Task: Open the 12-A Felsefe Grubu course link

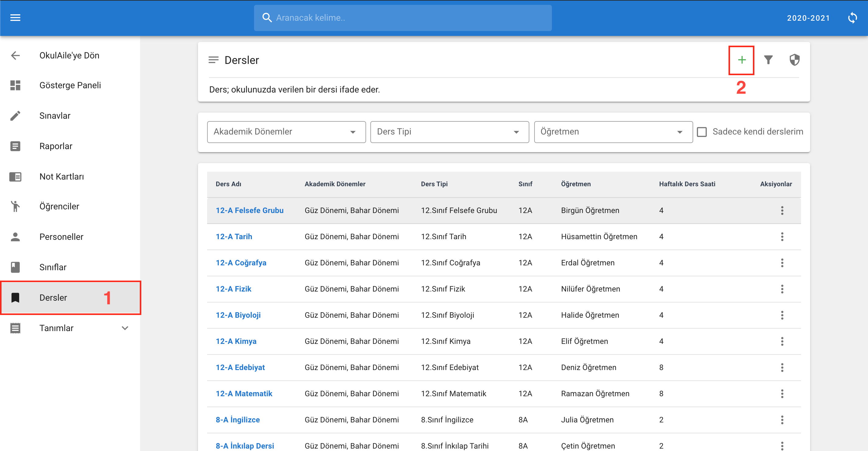Action: point(249,210)
